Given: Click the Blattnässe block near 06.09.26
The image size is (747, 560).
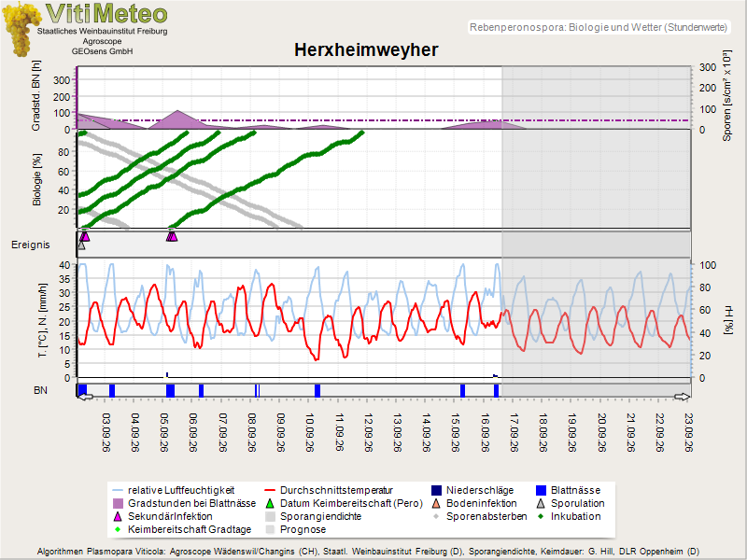Looking at the screenshot, I should (x=201, y=390).
